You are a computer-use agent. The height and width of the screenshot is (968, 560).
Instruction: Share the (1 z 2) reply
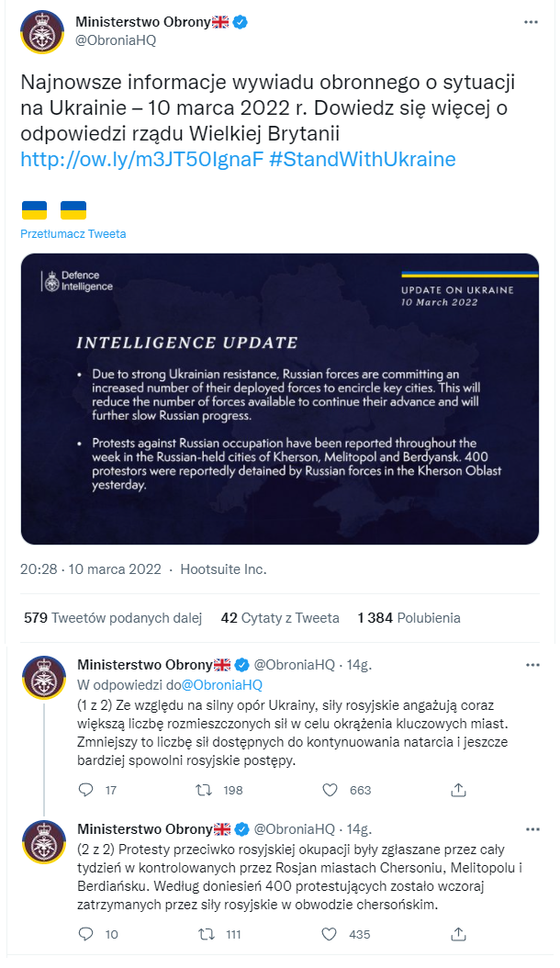tap(459, 790)
